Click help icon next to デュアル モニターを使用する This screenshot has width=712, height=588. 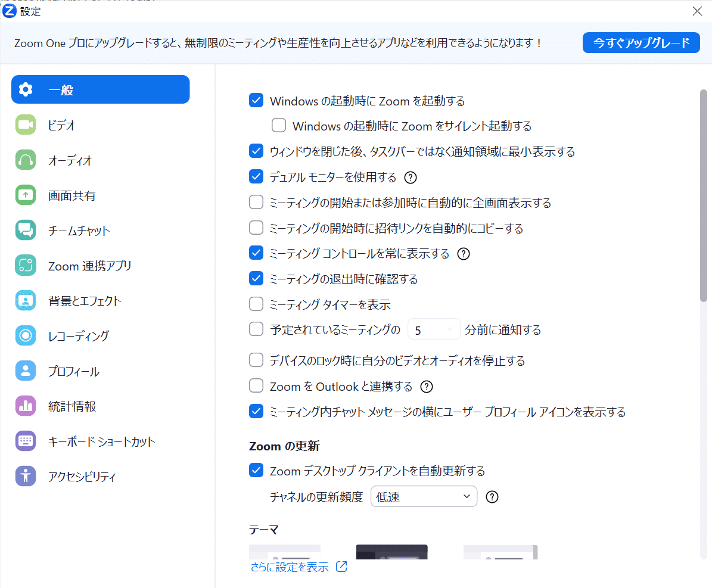410,178
